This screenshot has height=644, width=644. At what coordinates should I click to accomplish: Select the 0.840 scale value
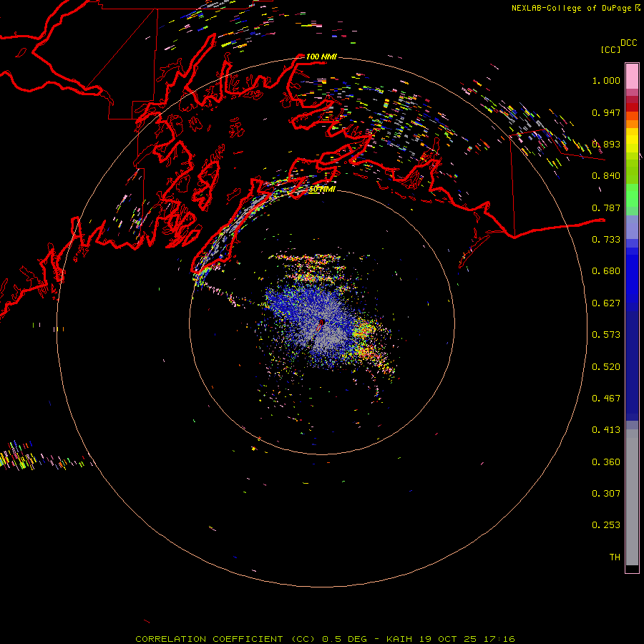[x=606, y=176]
